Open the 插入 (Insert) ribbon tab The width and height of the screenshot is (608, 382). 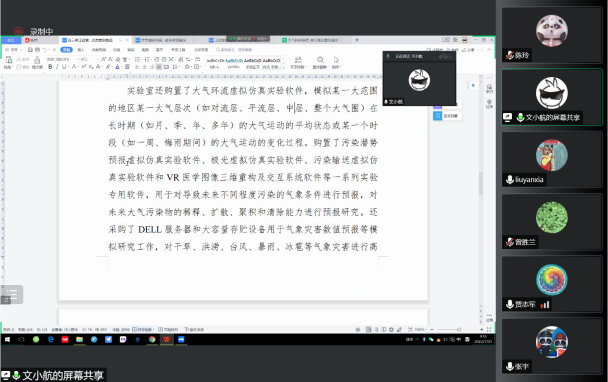[x=81, y=50]
